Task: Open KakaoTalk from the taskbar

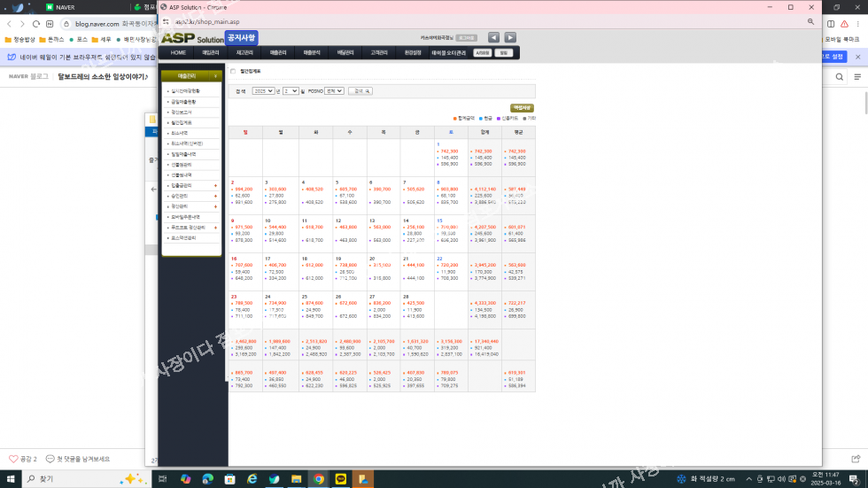Action: point(341,479)
